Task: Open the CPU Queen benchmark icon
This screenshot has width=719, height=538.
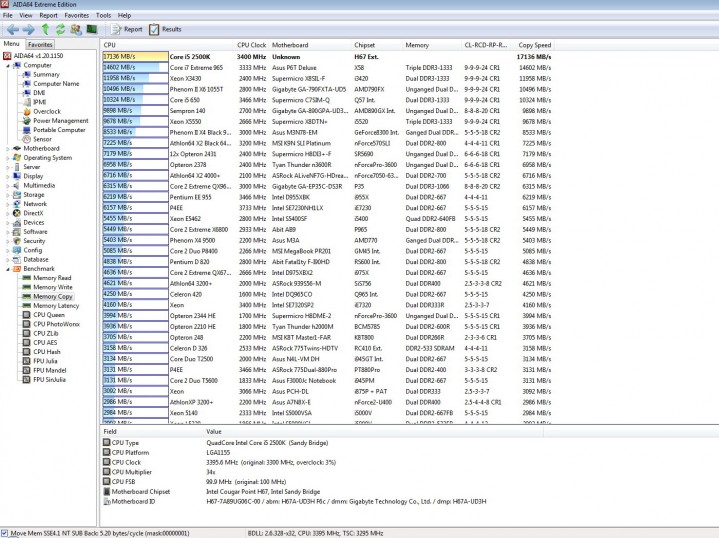Action: tap(27, 315)
